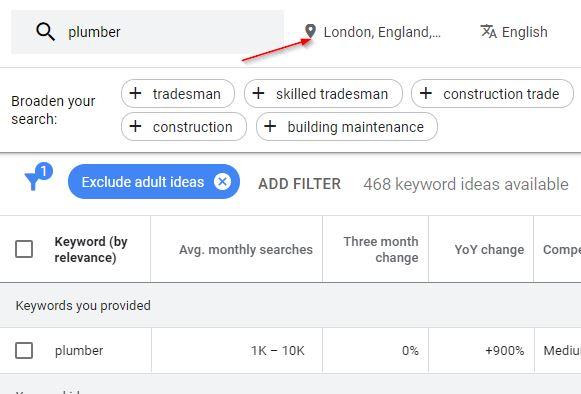Open the London, England location selector
The width and height of the screenshot is (581, 394).
point(372,32)
